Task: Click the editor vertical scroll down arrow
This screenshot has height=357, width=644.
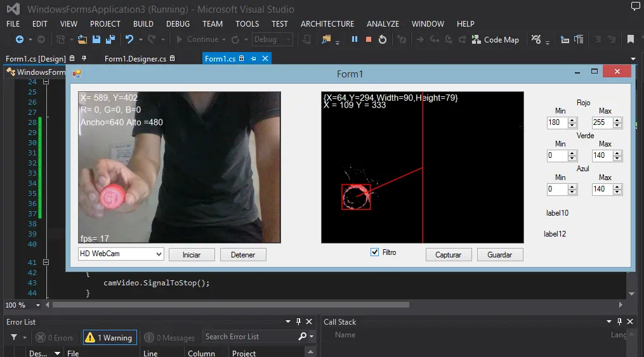Action: coord(632,294)
